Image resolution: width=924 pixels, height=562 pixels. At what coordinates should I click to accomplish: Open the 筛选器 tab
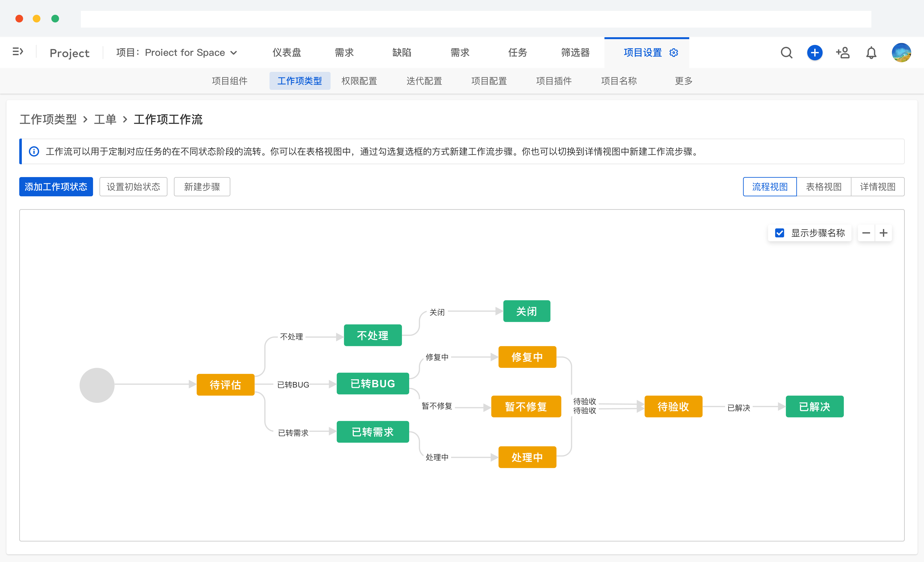(x=575, y=52)
